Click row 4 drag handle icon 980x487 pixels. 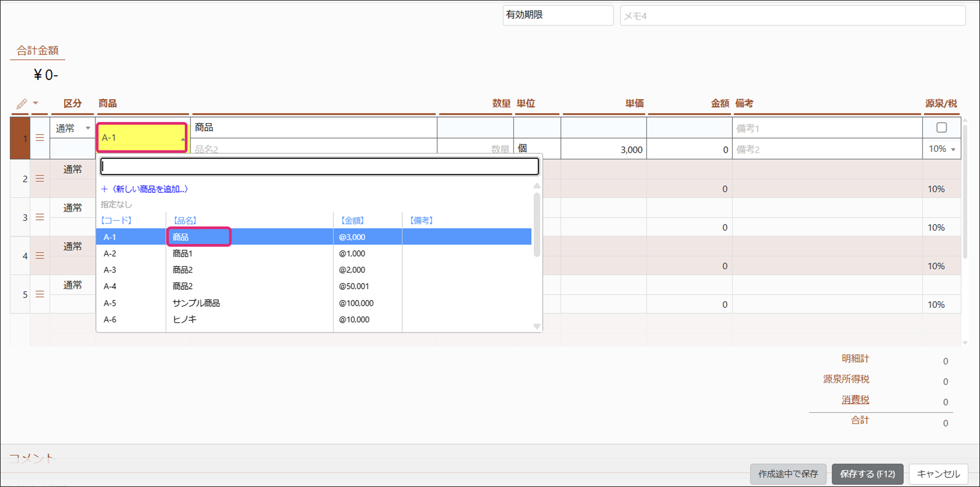pos(40,256)
